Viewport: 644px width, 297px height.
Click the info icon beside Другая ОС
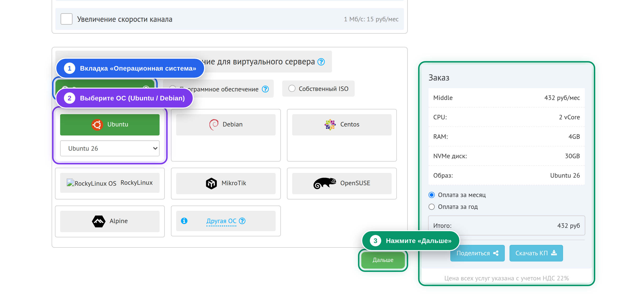tap(184, 221)
